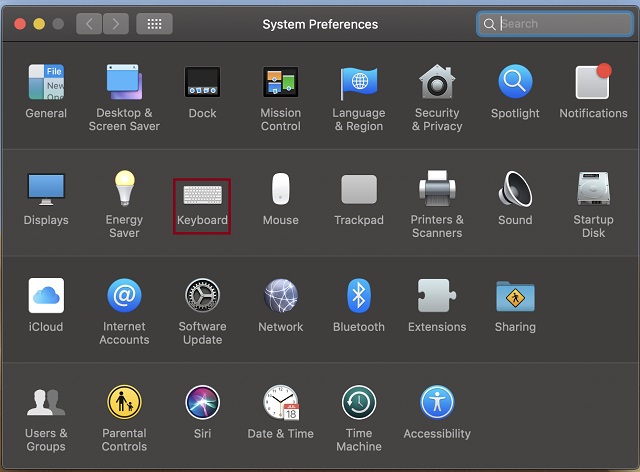Open Security & Privacy settings

click(437, 98)
